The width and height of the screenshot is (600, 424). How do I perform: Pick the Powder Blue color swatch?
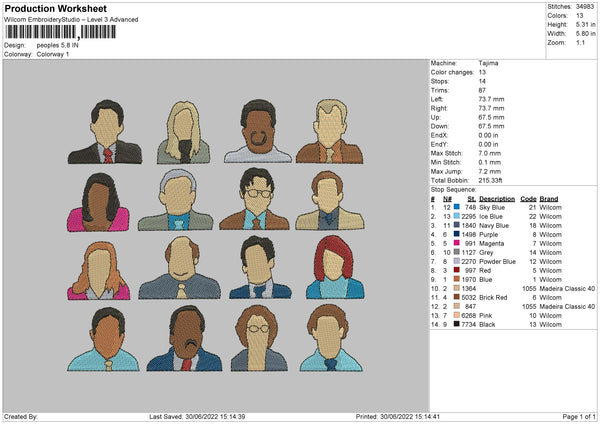click(457, 261)
